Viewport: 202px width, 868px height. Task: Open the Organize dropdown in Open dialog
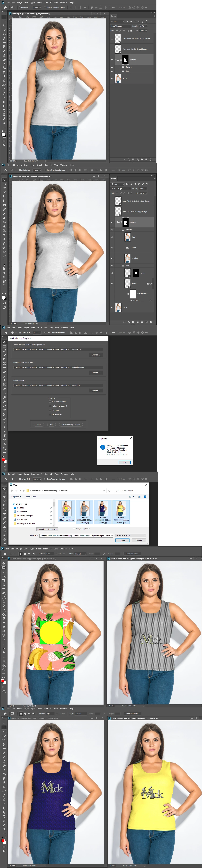(16, 497)
